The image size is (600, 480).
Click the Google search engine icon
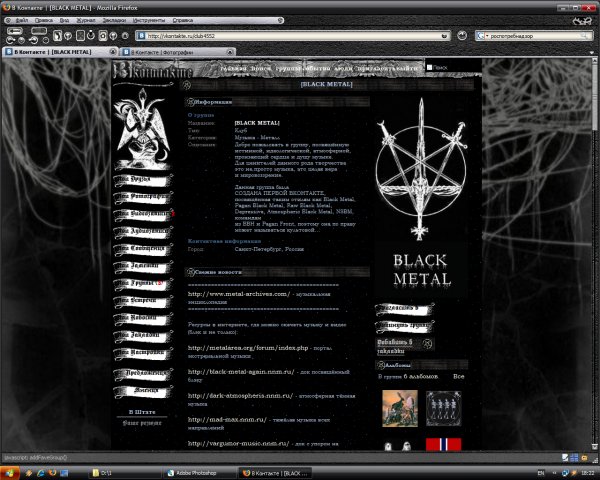tap(480, 36)
